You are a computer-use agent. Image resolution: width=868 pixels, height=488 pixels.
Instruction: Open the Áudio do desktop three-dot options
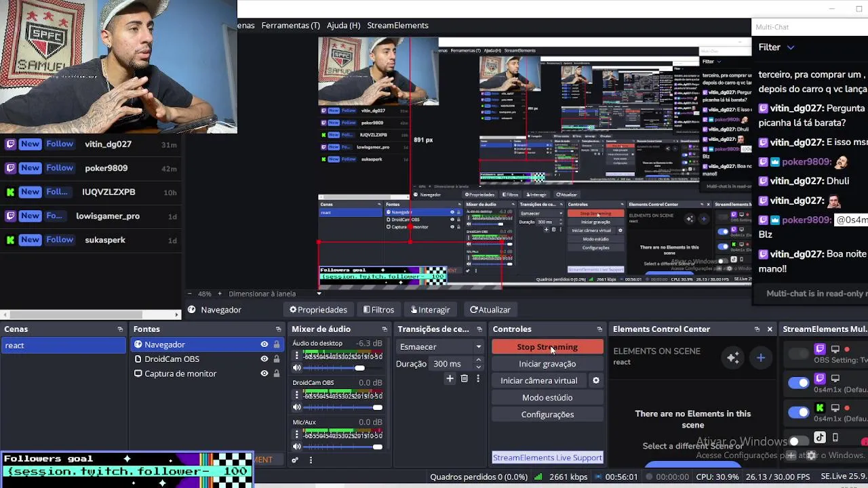point(296,356)
